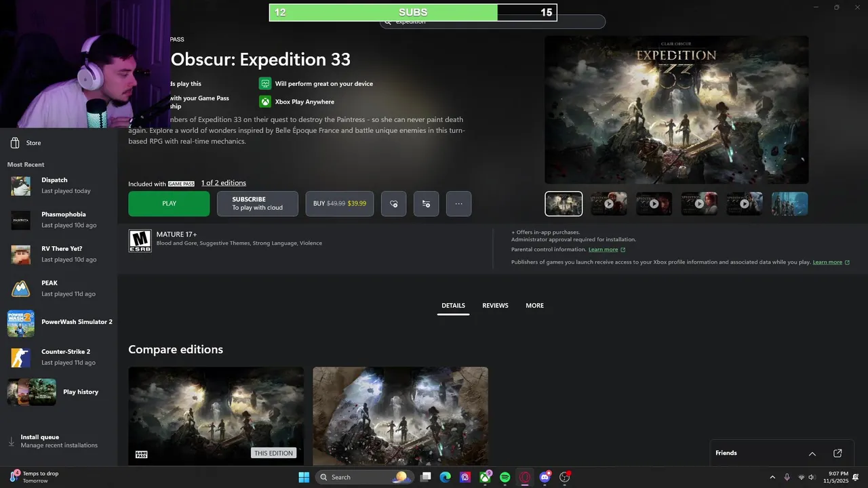Open volume control in system tray
Viewport: 868px width, 488px height.
pos(811,477)
